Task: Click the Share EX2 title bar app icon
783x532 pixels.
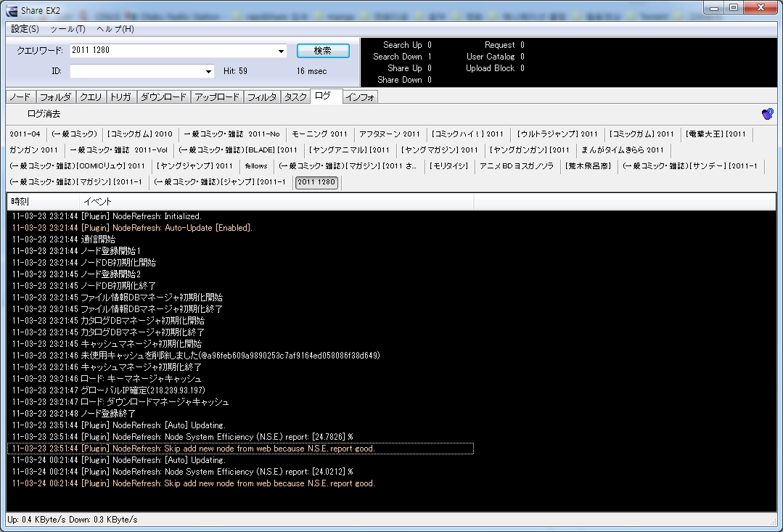Action: coord(11,9)
